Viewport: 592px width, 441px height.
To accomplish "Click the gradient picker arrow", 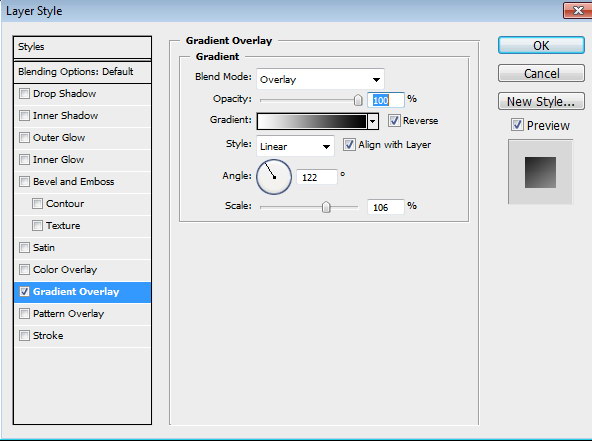I will pos(373,122).
